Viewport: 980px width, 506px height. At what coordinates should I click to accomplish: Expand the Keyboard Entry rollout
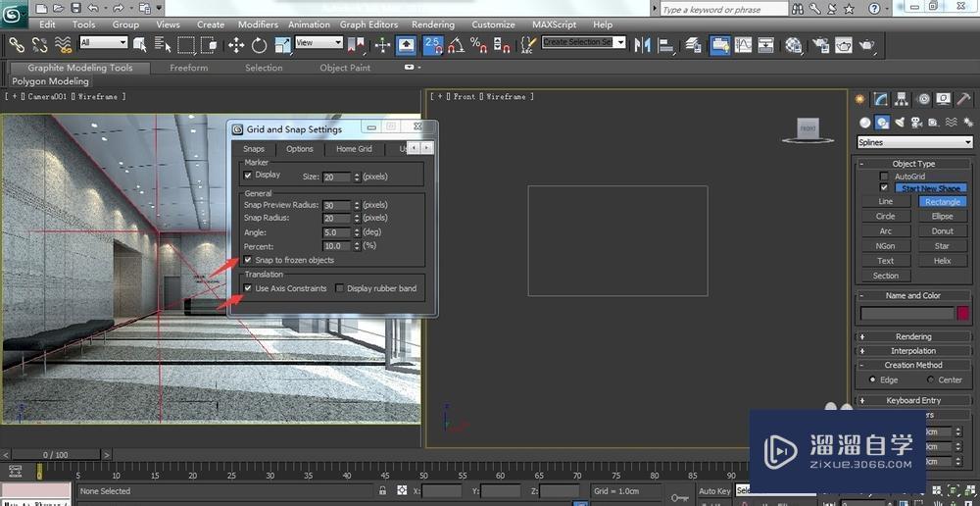click(x=913, y=400)
